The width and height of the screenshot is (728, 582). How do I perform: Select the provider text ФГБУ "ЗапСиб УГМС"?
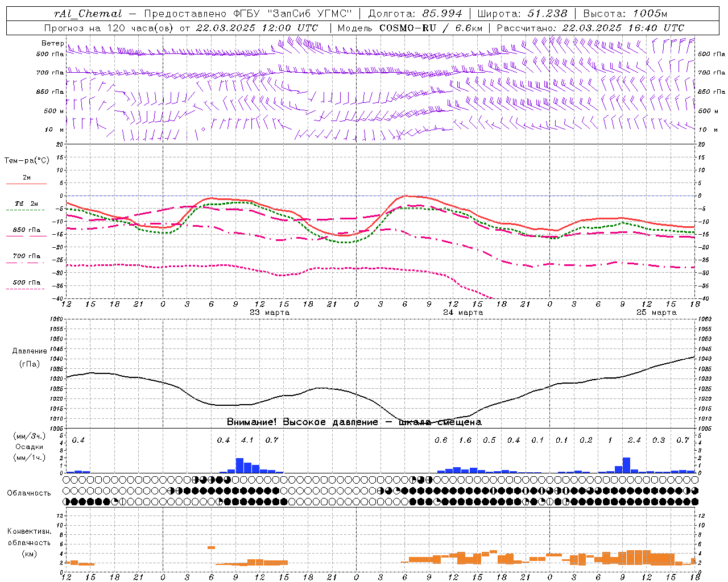tap(293, 14)
